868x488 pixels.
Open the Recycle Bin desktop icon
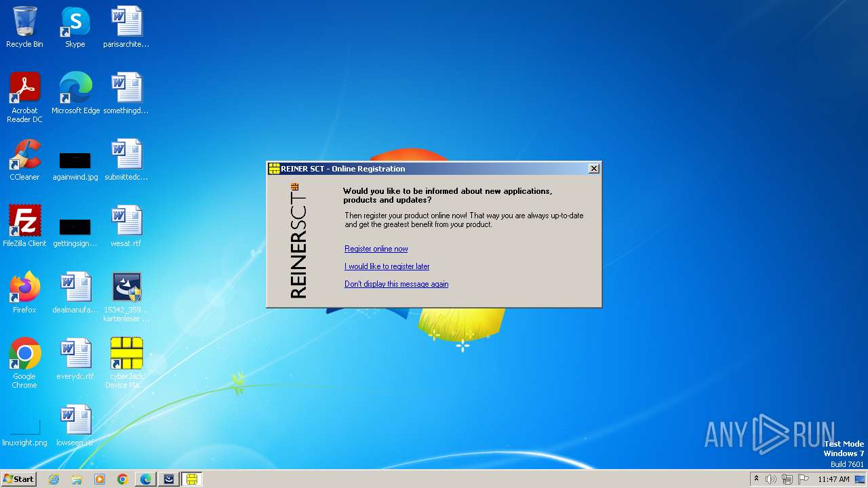tap(24, 28)
